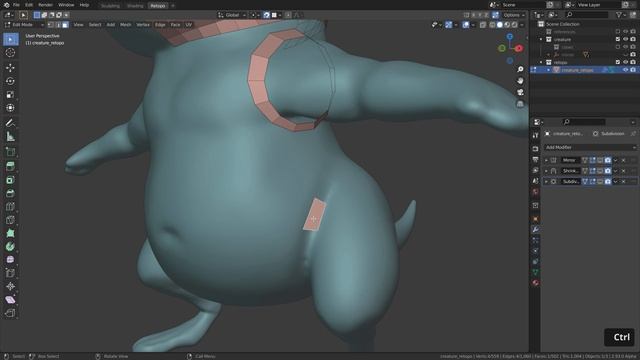640x360 pixels.
Task: Open the outliner filter dropdown
Action: (620, 15)
